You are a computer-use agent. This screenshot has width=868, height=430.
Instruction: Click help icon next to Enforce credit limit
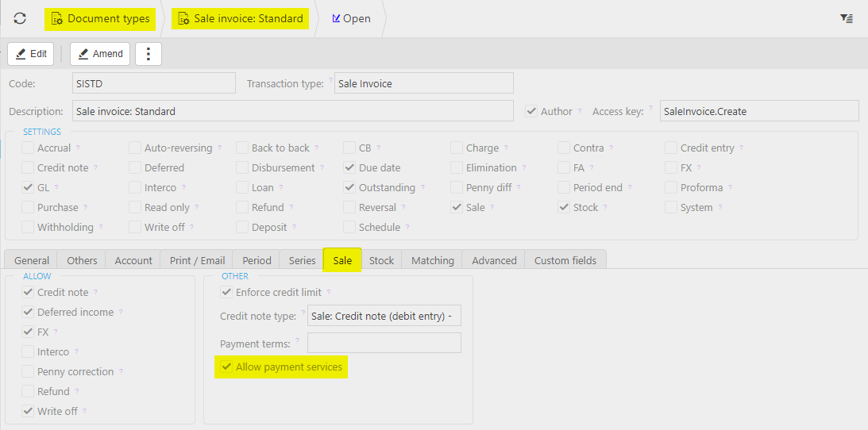(x=329, y=293)
